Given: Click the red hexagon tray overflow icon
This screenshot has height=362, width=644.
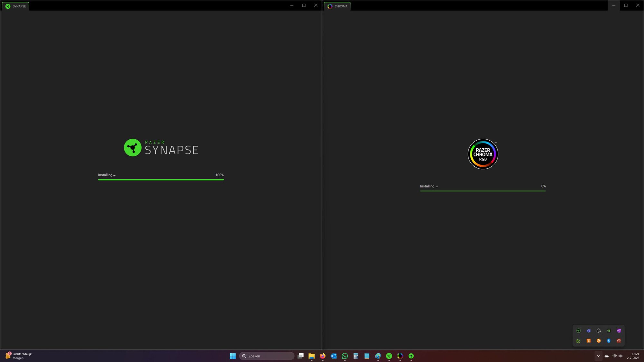Looking at the screenshot, I should coord(619,341).
